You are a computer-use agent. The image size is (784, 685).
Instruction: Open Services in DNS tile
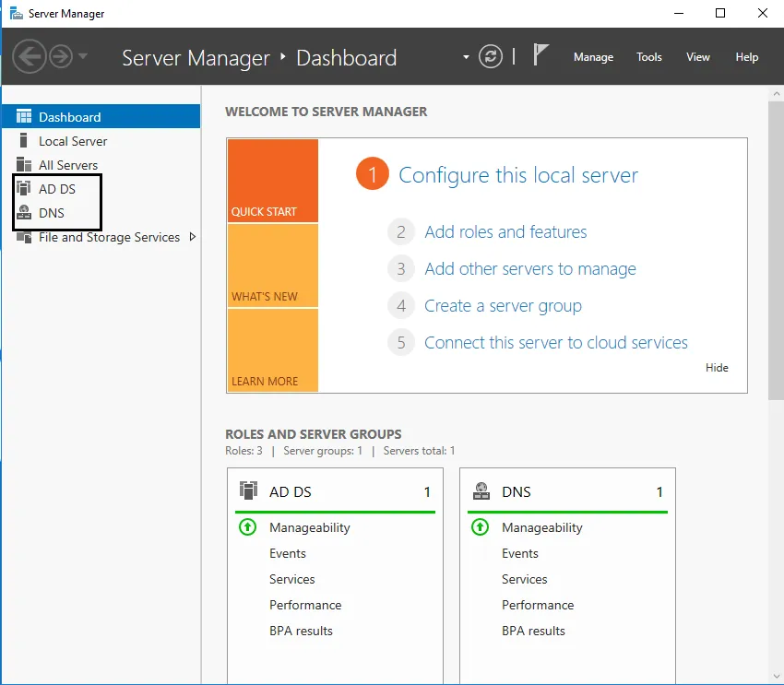click(525, 579)
